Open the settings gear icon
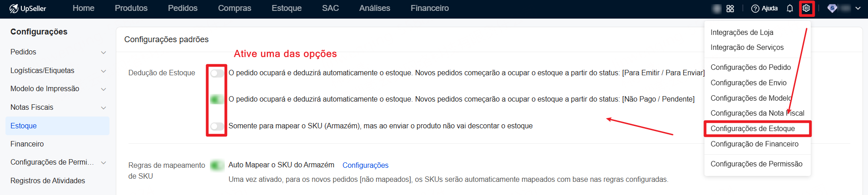The height and width of the screenshot is (195, 868). click(x=806, y=8)
